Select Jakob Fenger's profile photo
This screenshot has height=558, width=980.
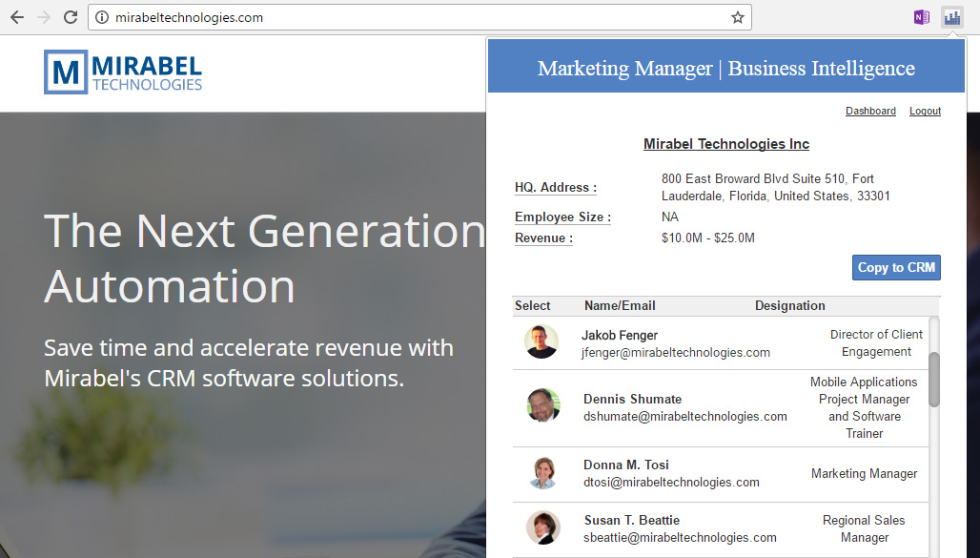[541, 341]
